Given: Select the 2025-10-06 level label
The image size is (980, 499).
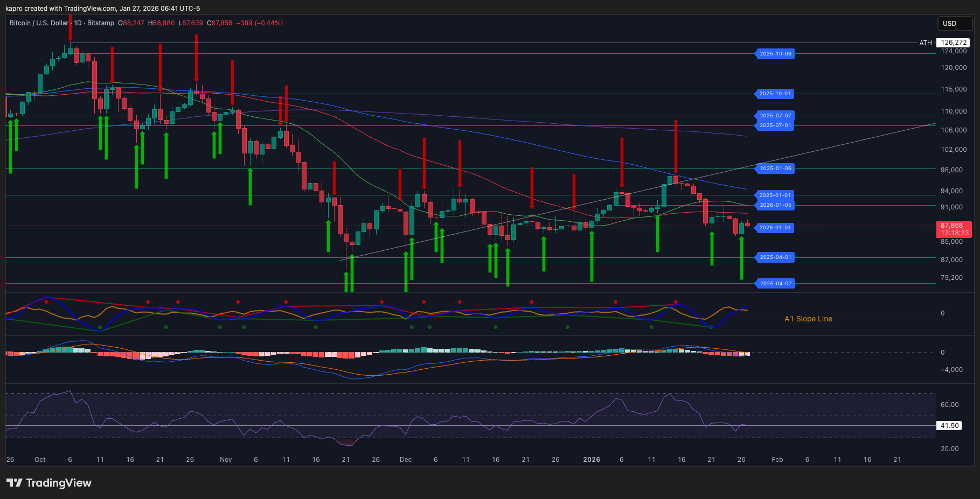Looking at the screenshot, I should pyautogui.click(x=775, y=54).
